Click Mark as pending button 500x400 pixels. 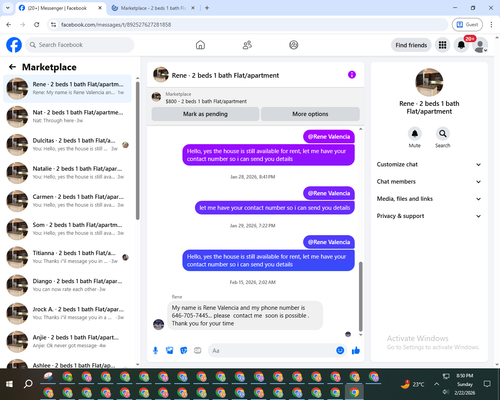pyautogui.click(x=205, y=114)
